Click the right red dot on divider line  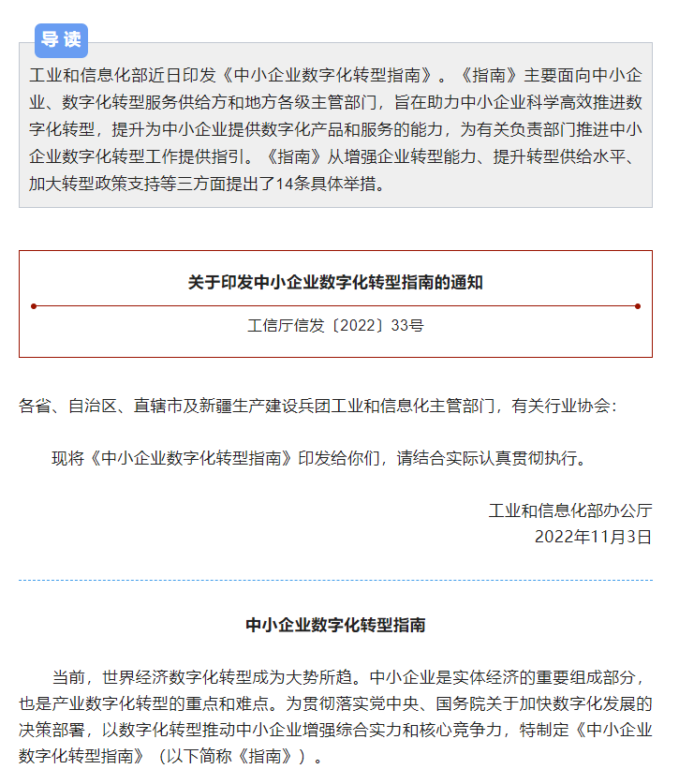tap(638, 306)
